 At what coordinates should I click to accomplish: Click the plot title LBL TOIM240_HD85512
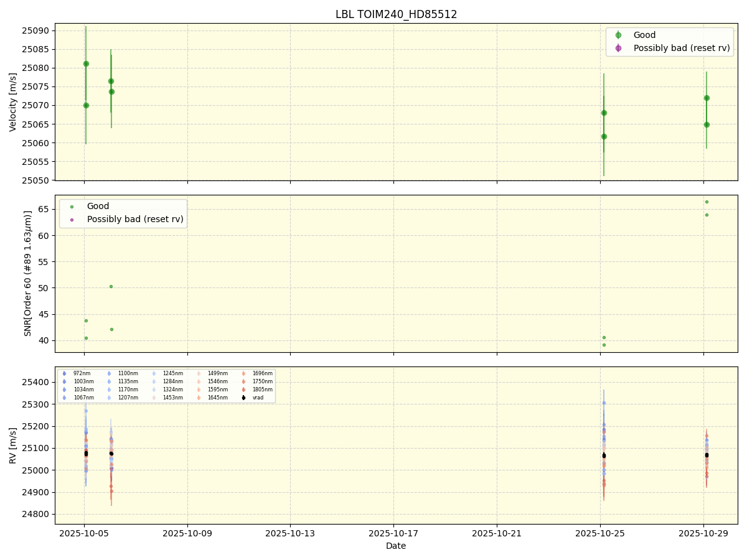(x=396, y=14)
